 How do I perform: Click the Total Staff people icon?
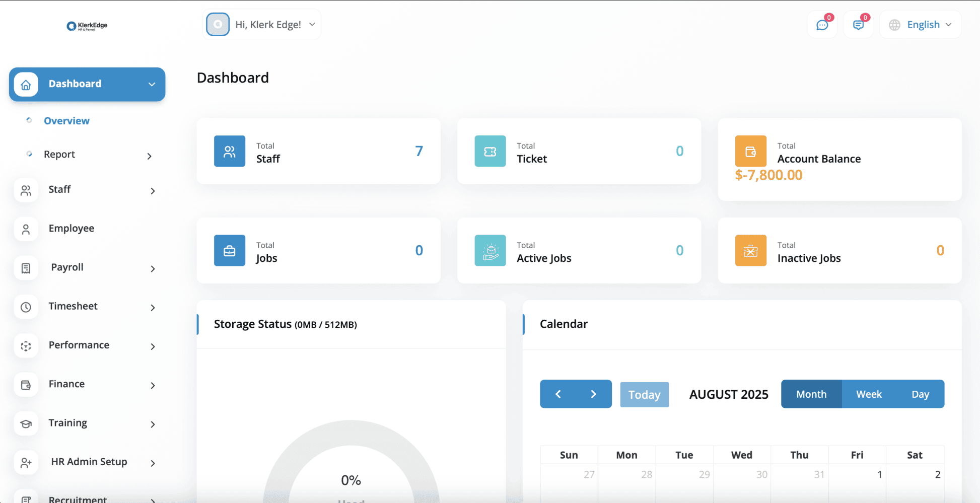coord(229,151)
